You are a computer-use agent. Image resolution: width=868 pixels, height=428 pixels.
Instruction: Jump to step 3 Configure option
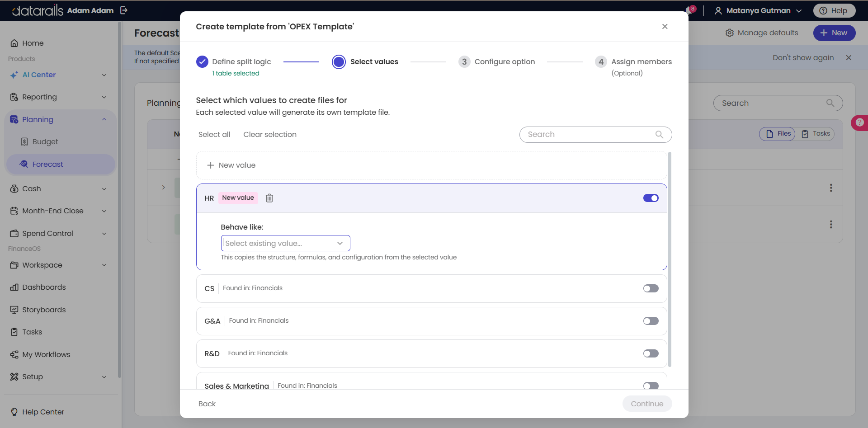(x=497, y=62)
